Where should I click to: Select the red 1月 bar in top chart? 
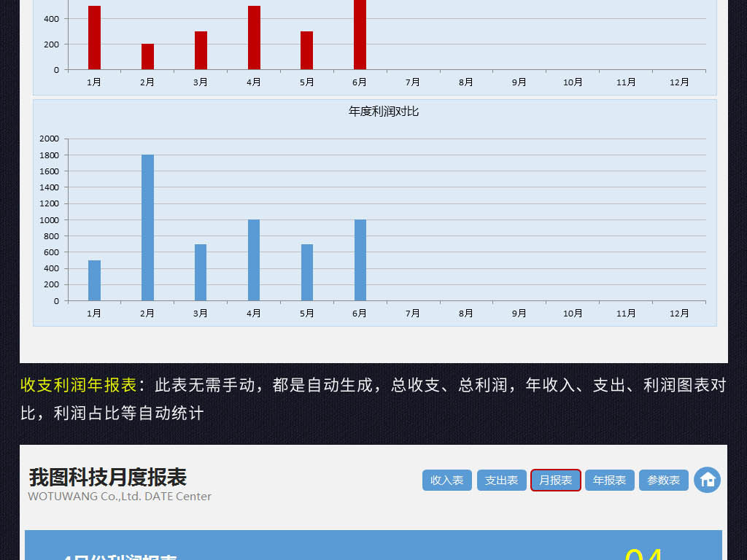coord(94,38)
